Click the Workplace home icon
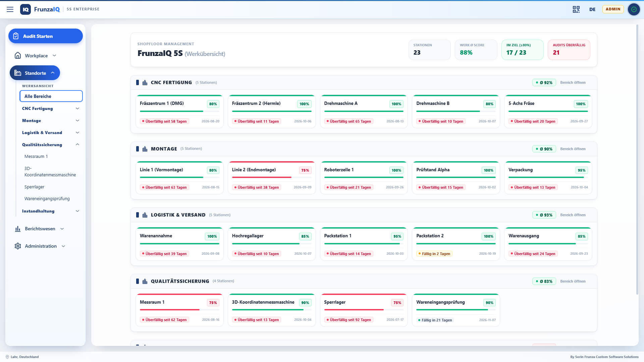The image size is (644, 362). click(18, 56)
